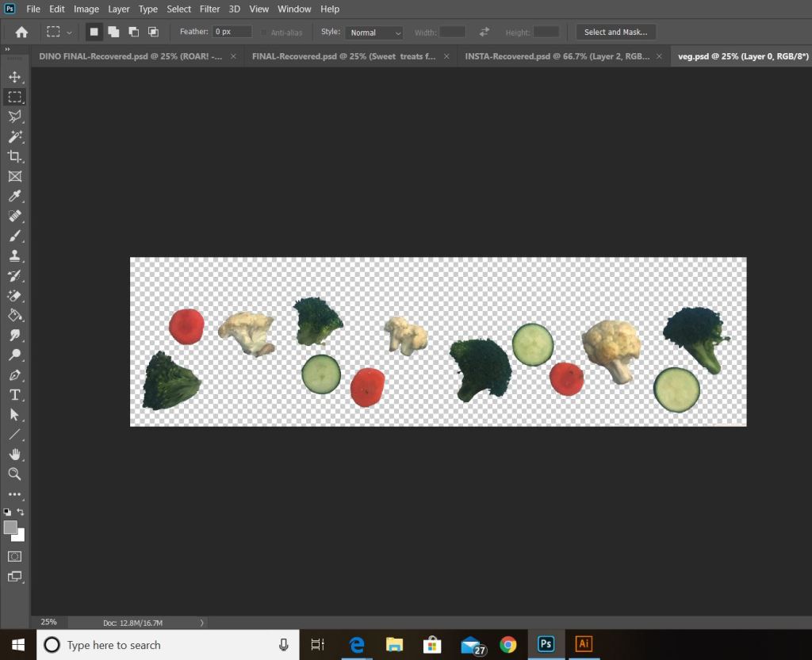Select the Crop tool
This screenshot has width=812, height=660.
[x=14, y=156]
